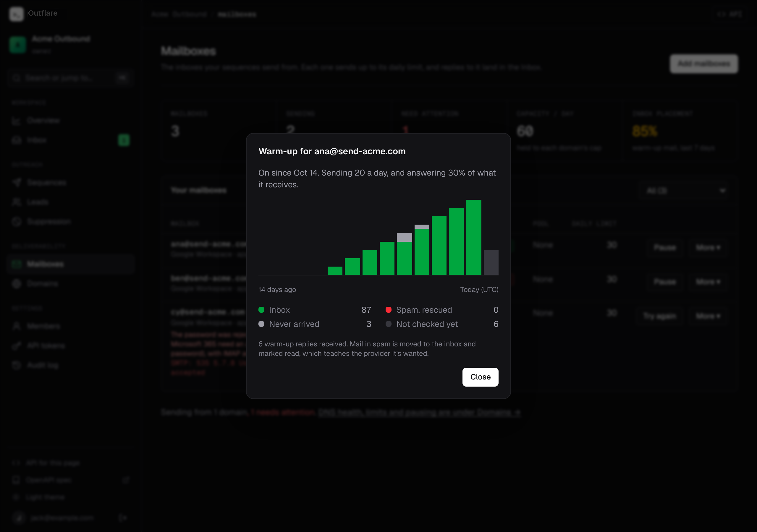The image size is (757, 532).
Task: Close the warm-up dialog
Action: click(x=480, y=377)
